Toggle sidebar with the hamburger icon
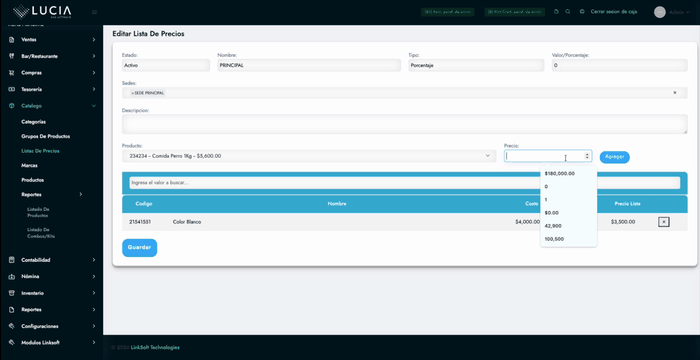Viewport: 700px width, 360px height. pyautogui.click(x=94, y=12)
